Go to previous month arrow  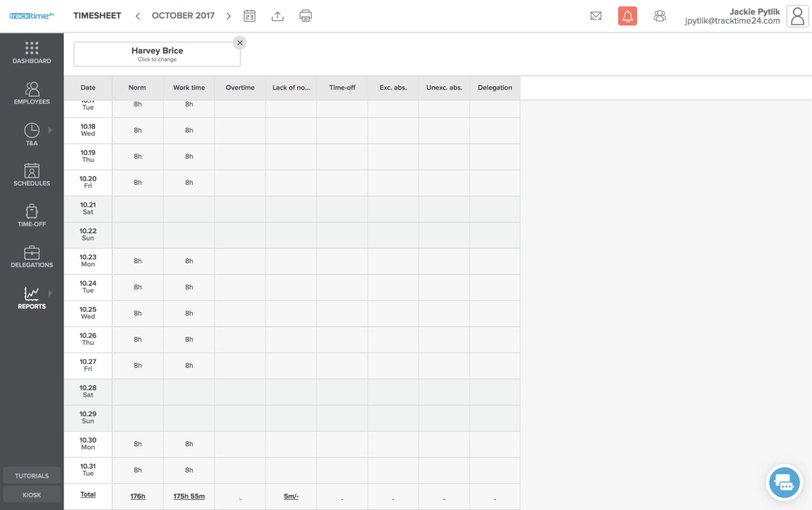[138, 16]
